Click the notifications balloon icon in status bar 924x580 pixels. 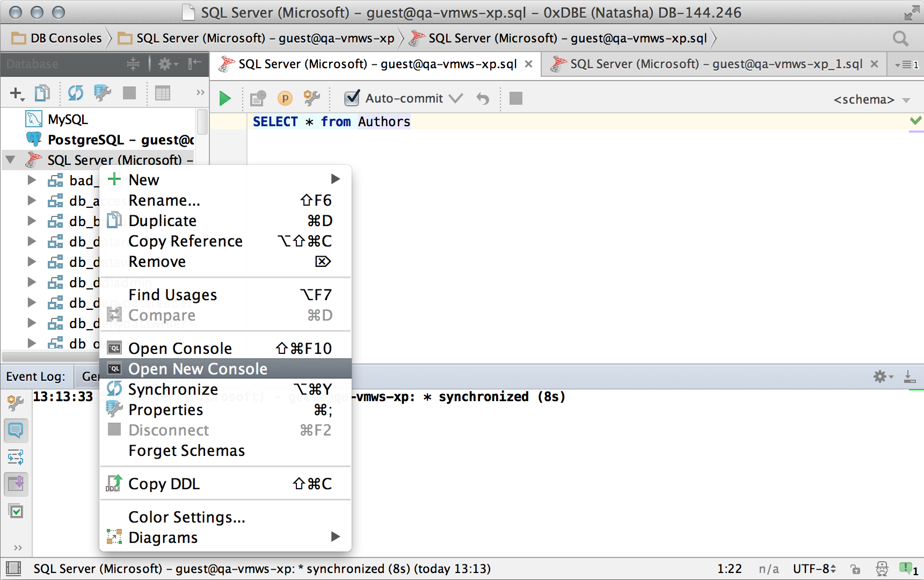pyautogui.click(x=908, y=569)
